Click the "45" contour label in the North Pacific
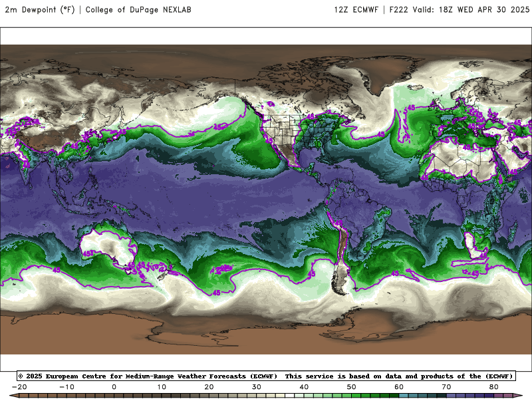This screenshot has height=399, width=532. [x=218, y=127]
